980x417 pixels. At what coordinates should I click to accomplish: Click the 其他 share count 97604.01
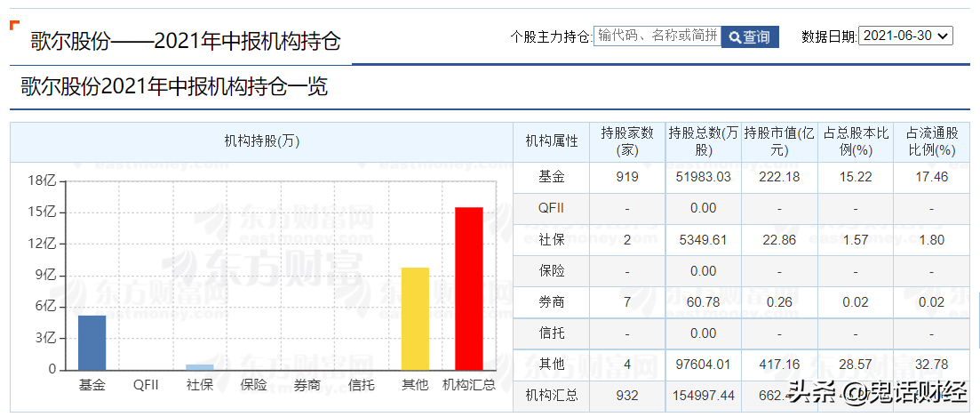(703, 364)
